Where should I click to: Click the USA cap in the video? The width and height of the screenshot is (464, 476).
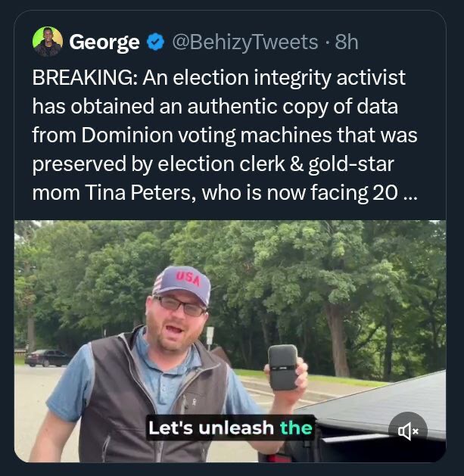coord(182,282)
